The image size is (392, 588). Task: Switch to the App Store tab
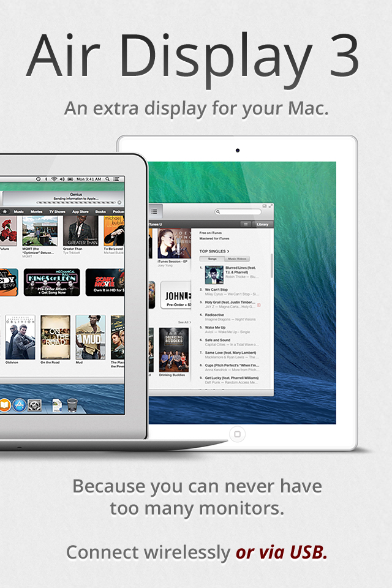pyautogui.click(x=80, y=211)
